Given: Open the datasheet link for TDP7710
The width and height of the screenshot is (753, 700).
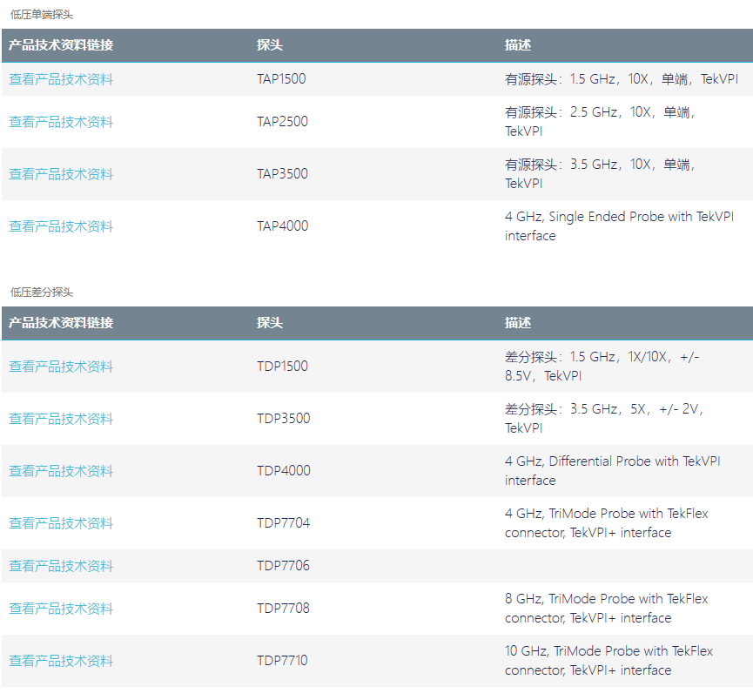Looking at the screenshot, I should pyautogui.click(x=61, y=661).
